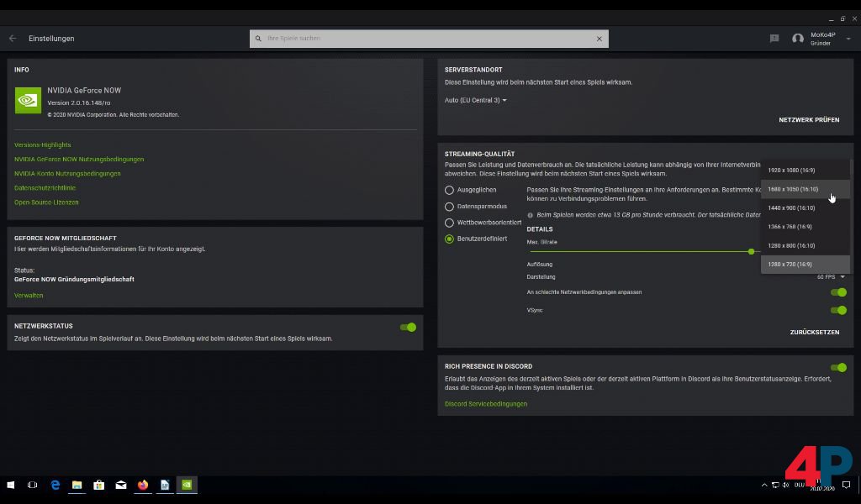Open the feedback chat icon top right
The width and height of the screenshot is (861, 504).
click(x=774, y=38)
